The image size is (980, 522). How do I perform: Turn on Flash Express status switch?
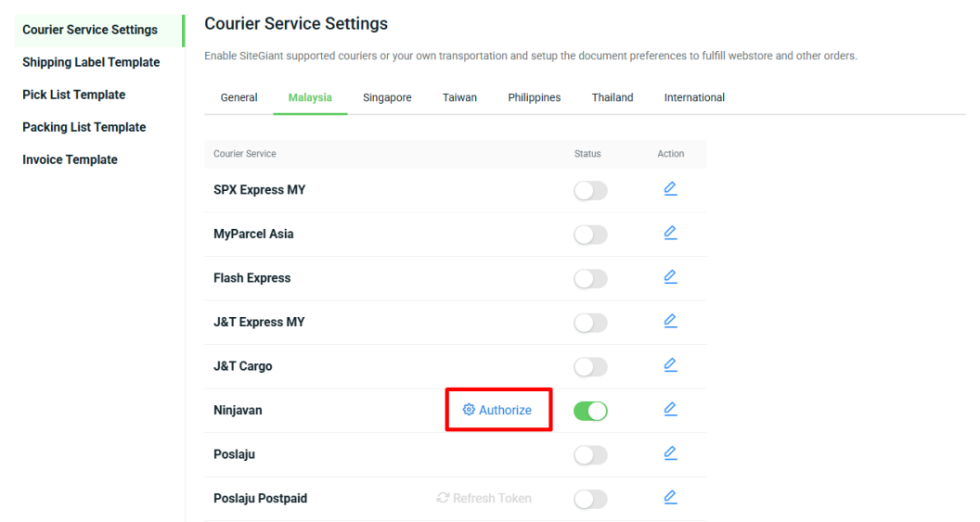590,279
